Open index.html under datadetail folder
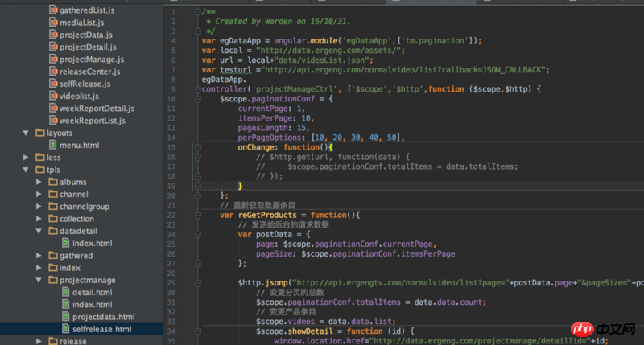Screen dimensions: 644x345 pyautogui.click(x=92, y=243)
